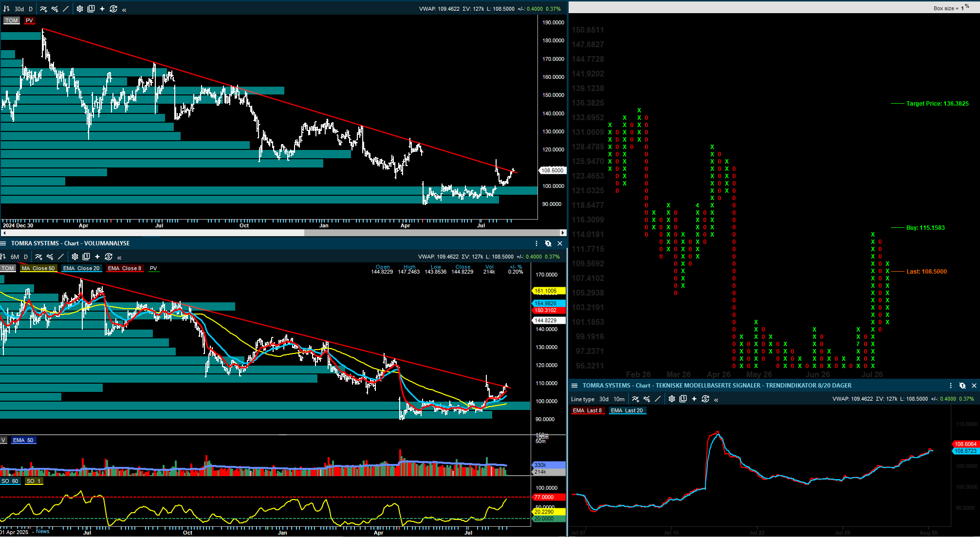The width and height of the screenshot is (980, 537).
Task: Open 6M period selector in VOLUMANALYSE chart
Action: (15, 257)
